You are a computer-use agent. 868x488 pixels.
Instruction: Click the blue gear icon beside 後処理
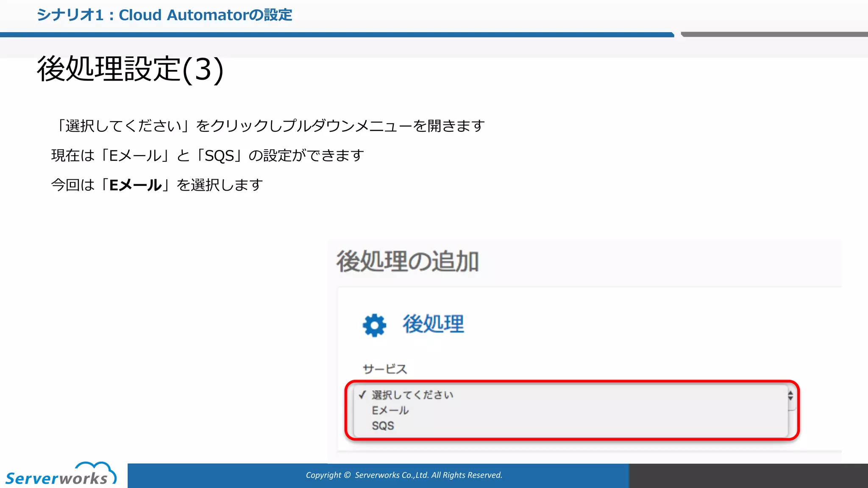point(374,325)
